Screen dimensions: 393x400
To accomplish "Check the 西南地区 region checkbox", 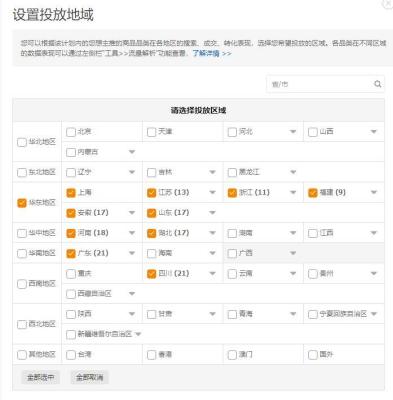I will (x=22, y=284).
